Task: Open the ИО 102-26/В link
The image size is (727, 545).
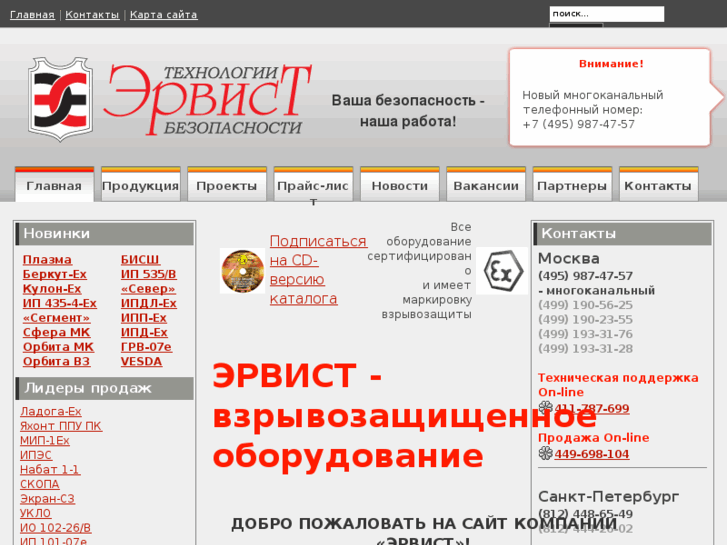Action: click(x=56, y=528)
